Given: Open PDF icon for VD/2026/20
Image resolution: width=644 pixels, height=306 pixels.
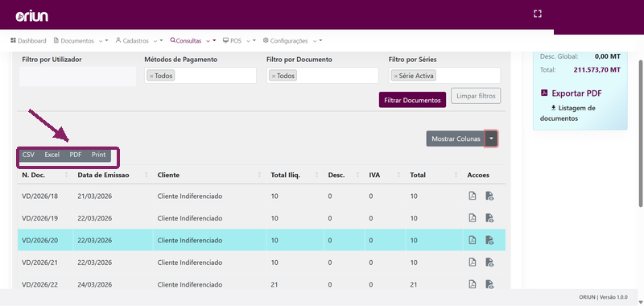Looking at the screenshot, I should (473, 240).
